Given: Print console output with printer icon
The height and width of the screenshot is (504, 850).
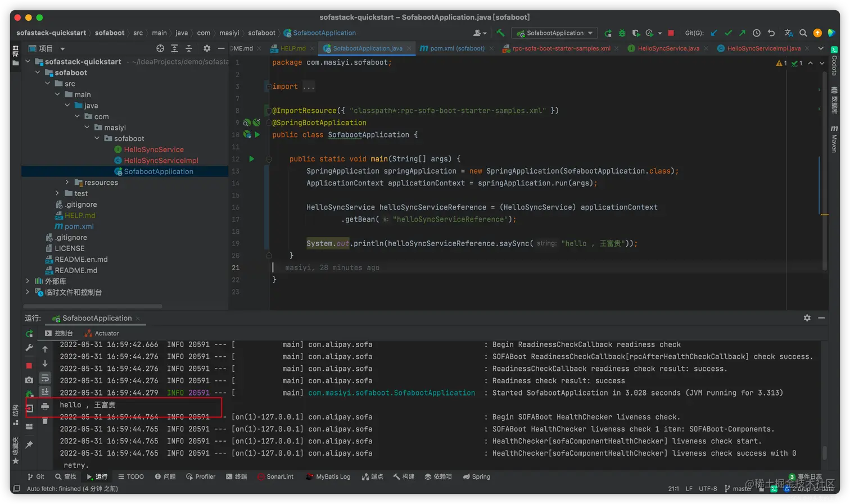Looking at the screenshot, I should pos(45,406).
